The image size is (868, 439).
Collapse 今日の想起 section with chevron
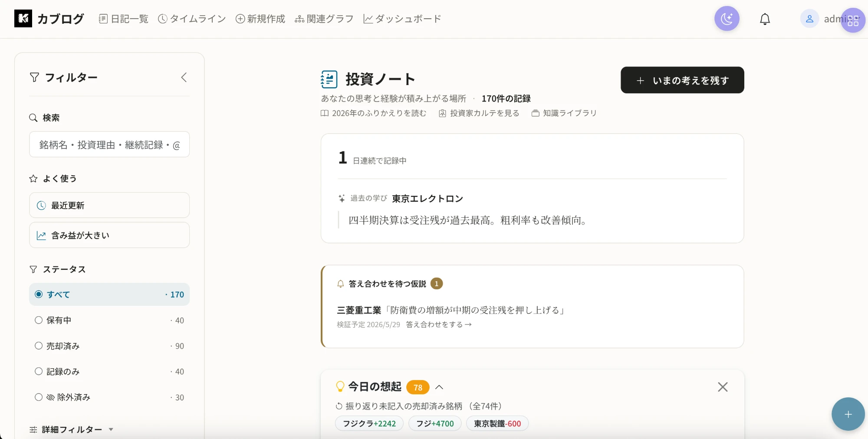(x=439, y=387)
